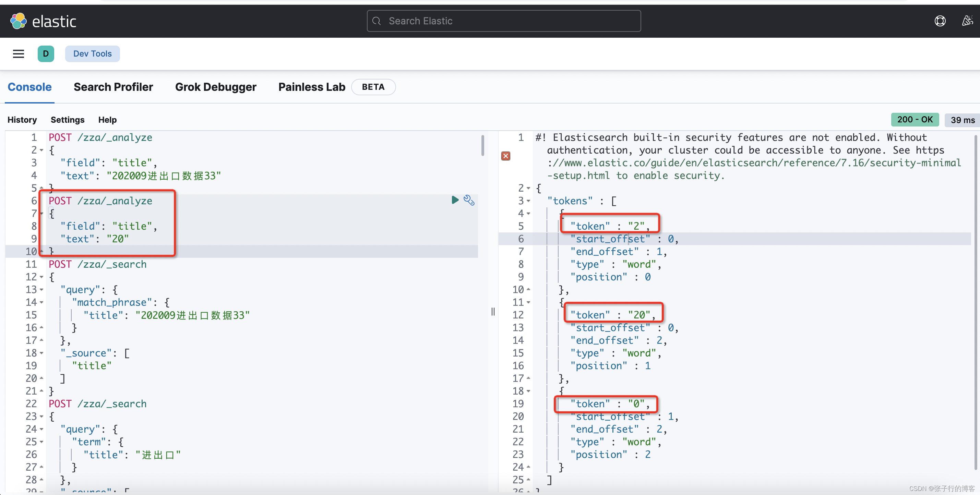Collapse the fold arrow at editor line 2
The image size is (980, 495).
tap(41, 150)
